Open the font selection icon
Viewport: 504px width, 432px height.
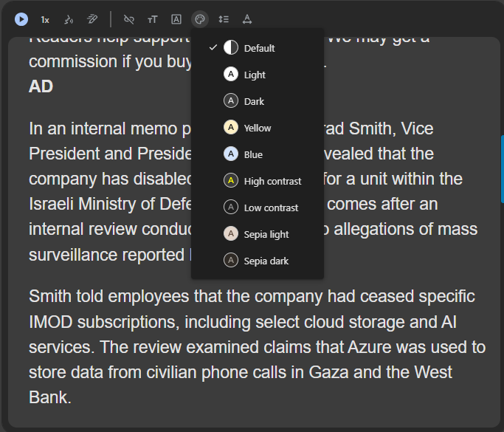click(x=176, y=19)
